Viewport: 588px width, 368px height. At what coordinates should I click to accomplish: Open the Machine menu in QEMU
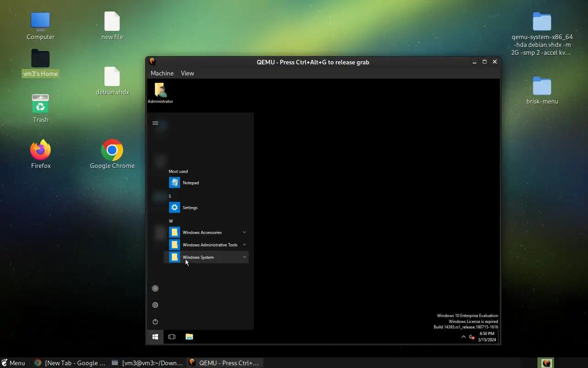coord(162,73)
